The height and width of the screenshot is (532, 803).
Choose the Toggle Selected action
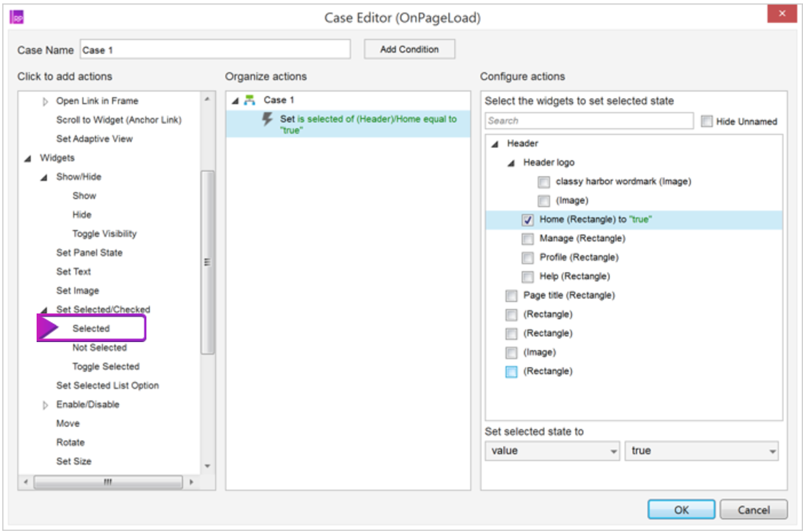pos(106,367)
